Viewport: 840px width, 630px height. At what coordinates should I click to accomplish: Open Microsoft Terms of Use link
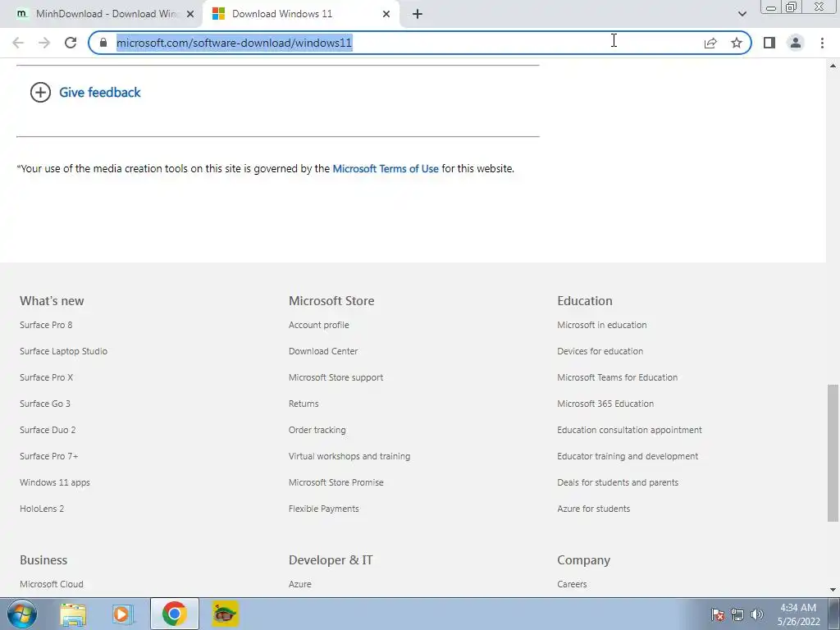point(386,168)
